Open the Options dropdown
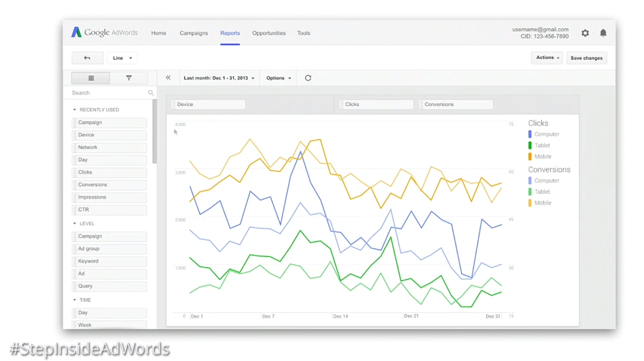Image resolution: width=644 pixels, height=361 pixels. pyautogui.click(x=279, y=78)
